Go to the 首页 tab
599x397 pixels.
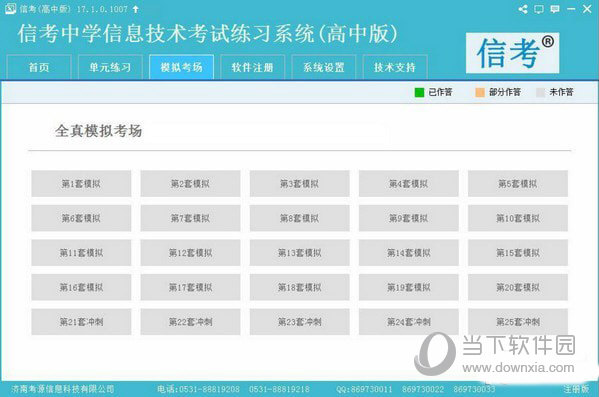pyautogui.click(x=39, y=67)
